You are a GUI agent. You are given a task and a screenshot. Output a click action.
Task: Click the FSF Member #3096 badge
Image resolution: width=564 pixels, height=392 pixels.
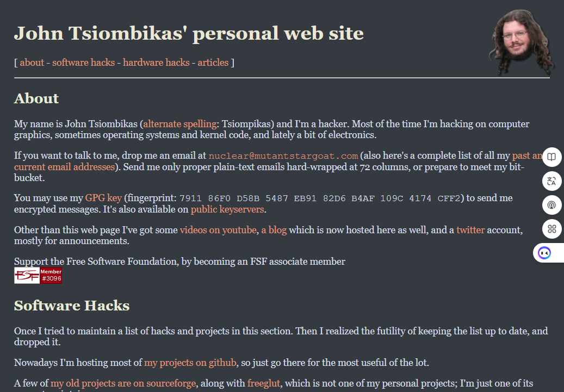[38, 275]
